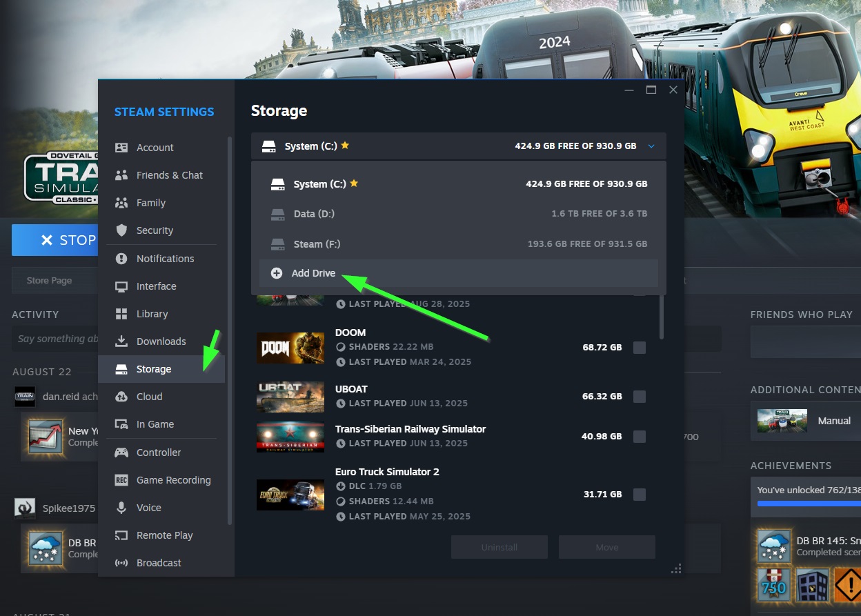
Task: Click the UBOAT game title
Action: (351, 389)
